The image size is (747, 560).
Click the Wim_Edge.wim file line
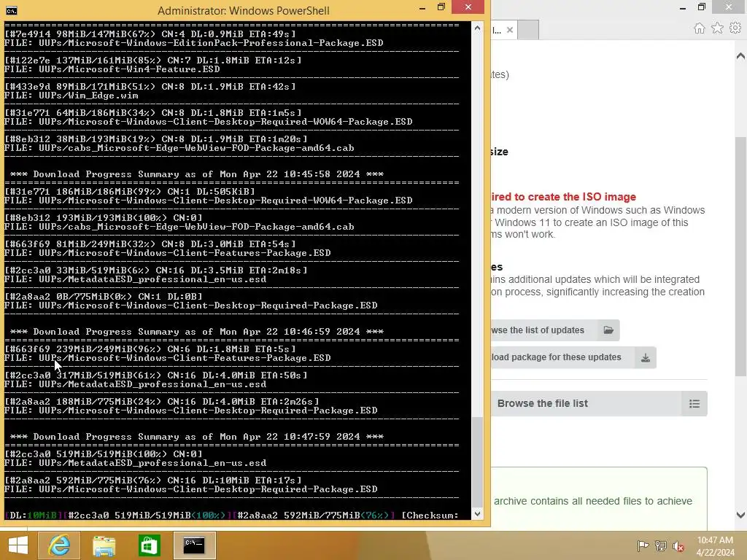point(71,96)
